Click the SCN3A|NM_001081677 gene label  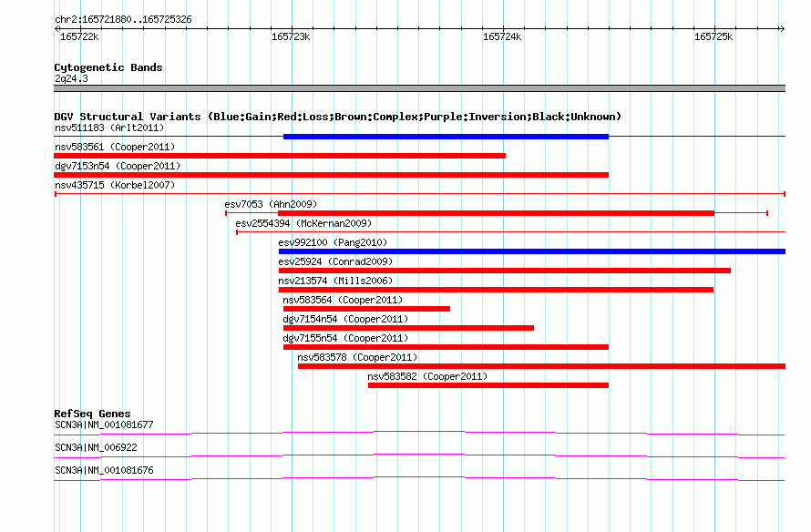[x=104, y=425]
